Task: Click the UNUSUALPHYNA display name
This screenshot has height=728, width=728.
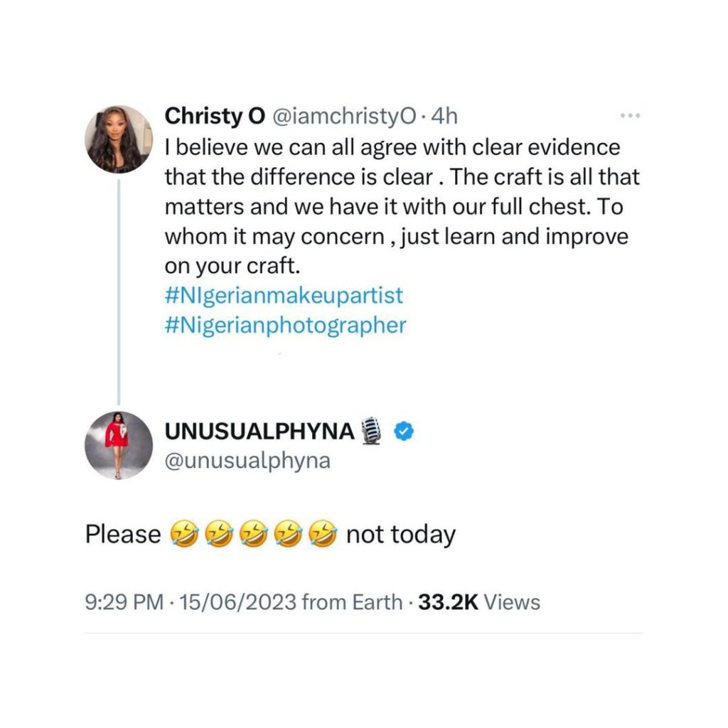Action: [259, 431]
